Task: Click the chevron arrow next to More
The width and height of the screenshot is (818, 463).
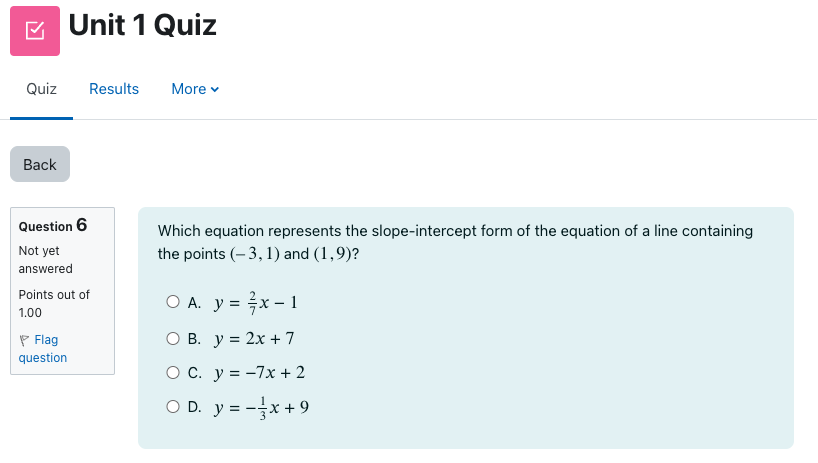Action: 215,89
